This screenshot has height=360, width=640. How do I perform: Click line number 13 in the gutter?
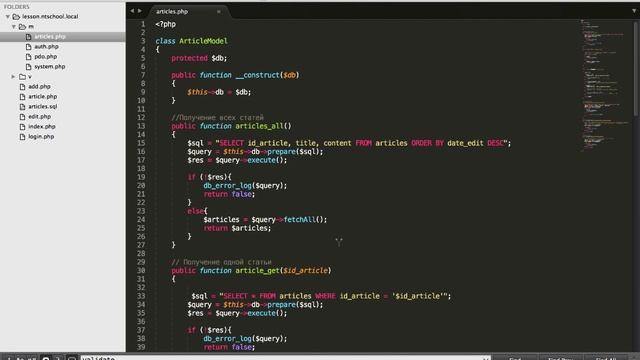[x=141, y=126]
